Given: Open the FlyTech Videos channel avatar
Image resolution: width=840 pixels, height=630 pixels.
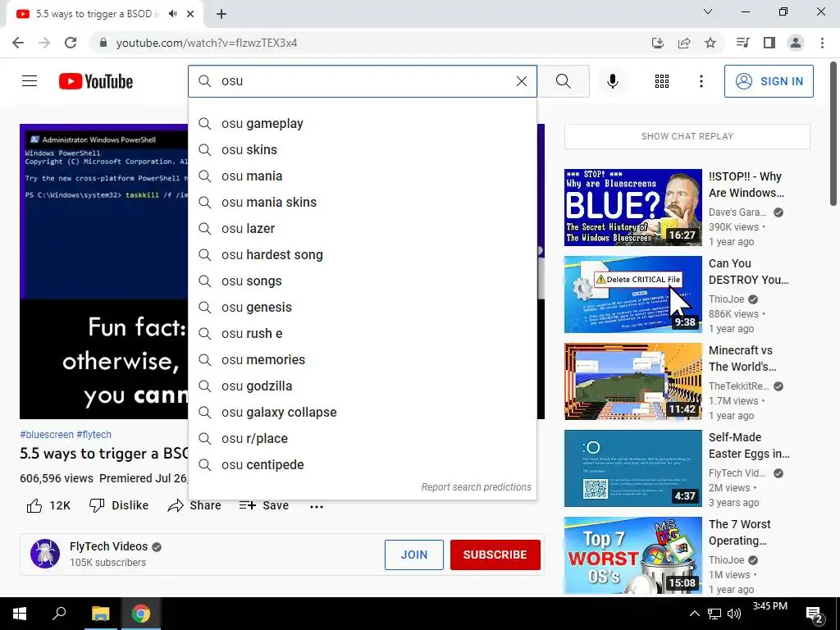Looking at the screenshot, I should pyautogui.click(x=45, y=554).
